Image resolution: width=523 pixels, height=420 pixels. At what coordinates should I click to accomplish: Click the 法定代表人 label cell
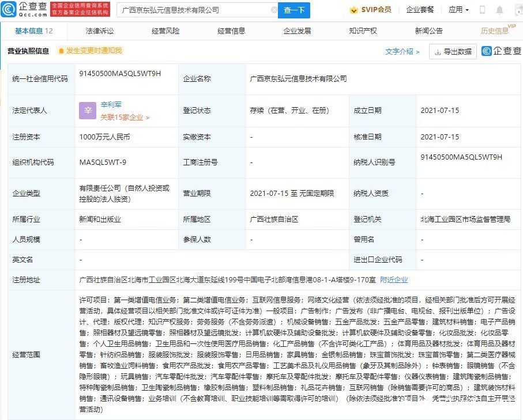[x=41, y=111]
